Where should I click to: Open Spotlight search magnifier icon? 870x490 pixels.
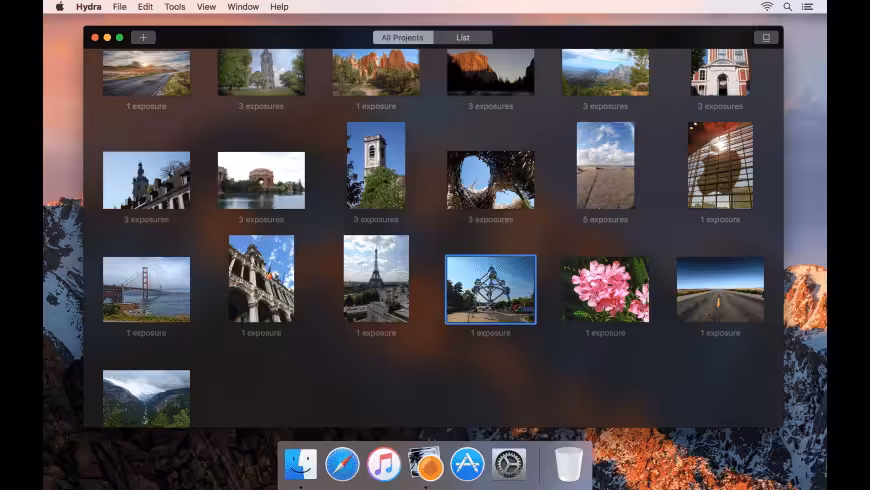click(787, 7)
